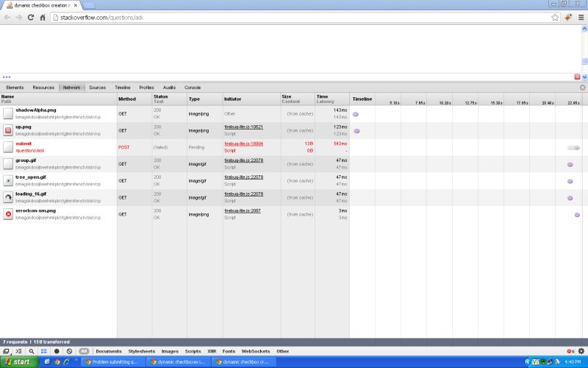
Task: Reload the current page
Action: (x=31, y=17)
